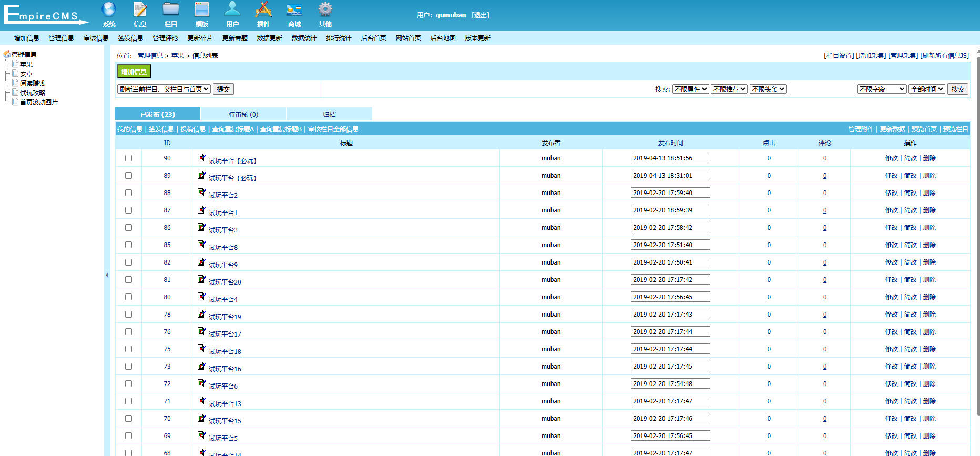Viewport: 980px width, 456px height.
Task: Click the 查询重复标题A link
Action: point(233,129)
